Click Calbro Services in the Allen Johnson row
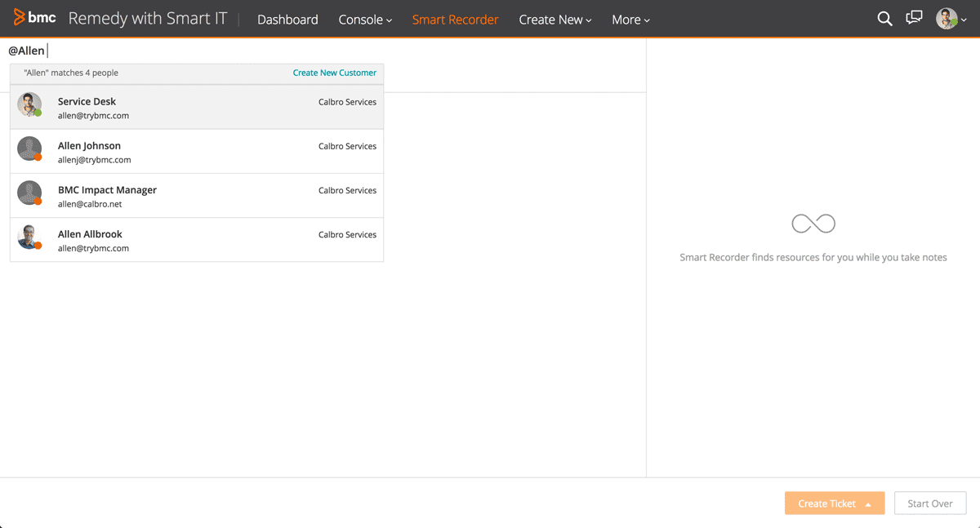 click(x=347, y=146)
